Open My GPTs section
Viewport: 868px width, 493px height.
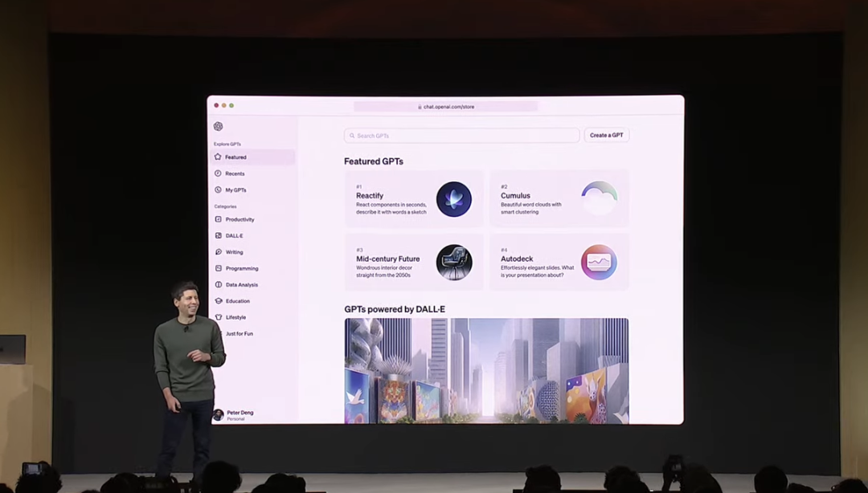coord(235,190)
